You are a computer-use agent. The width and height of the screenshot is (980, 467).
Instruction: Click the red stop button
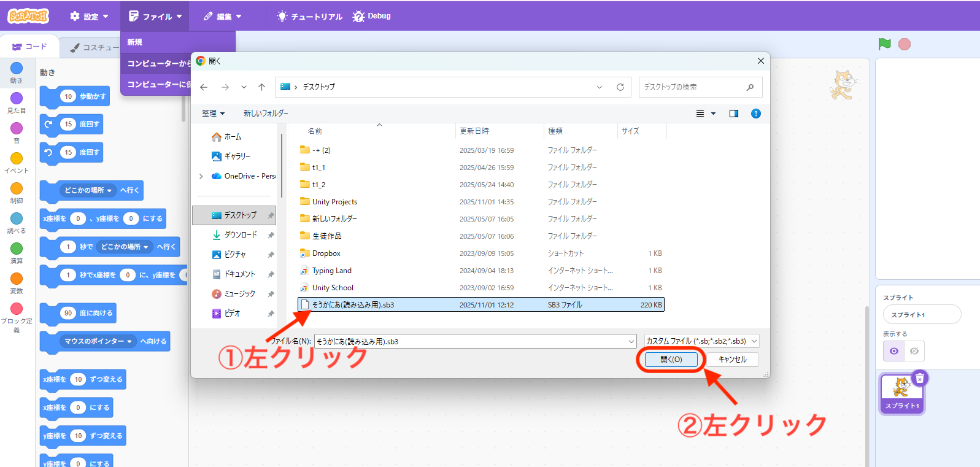pyautogui.click(x=905, y=44)
